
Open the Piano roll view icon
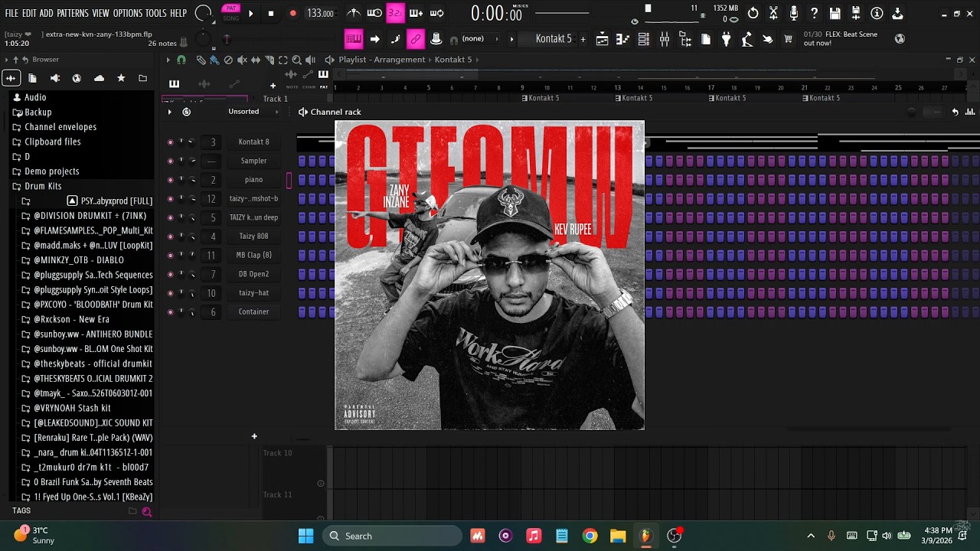click(x=623, y=39)
